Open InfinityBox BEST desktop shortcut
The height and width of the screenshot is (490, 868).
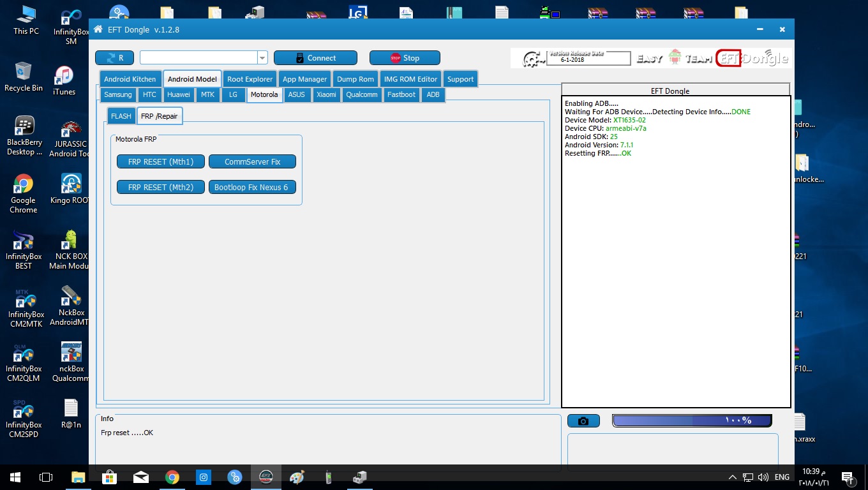(24, 251)
